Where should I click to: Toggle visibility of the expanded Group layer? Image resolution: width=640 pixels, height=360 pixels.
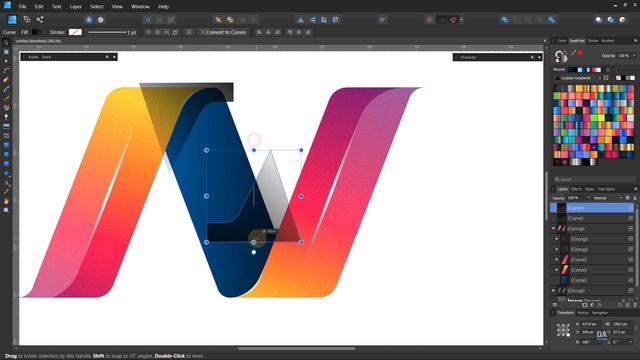[630, 229]
